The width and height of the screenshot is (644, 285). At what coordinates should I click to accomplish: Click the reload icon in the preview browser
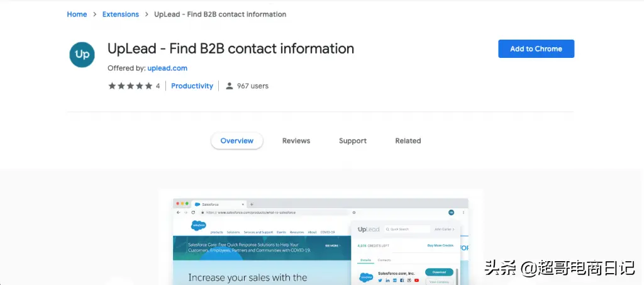193,212
